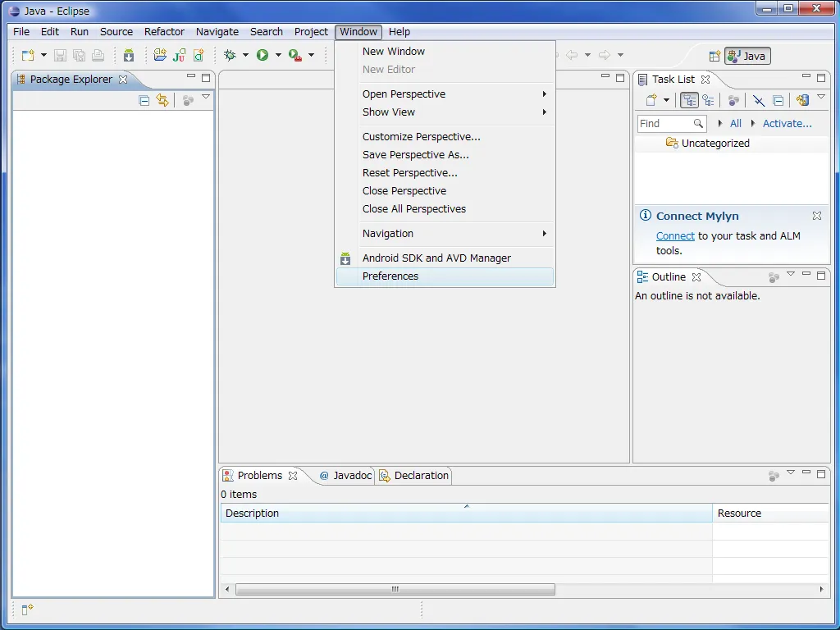Toggle Hide Completed Tasks in Task List
The image size is (840, 630).
click(759, 100)
